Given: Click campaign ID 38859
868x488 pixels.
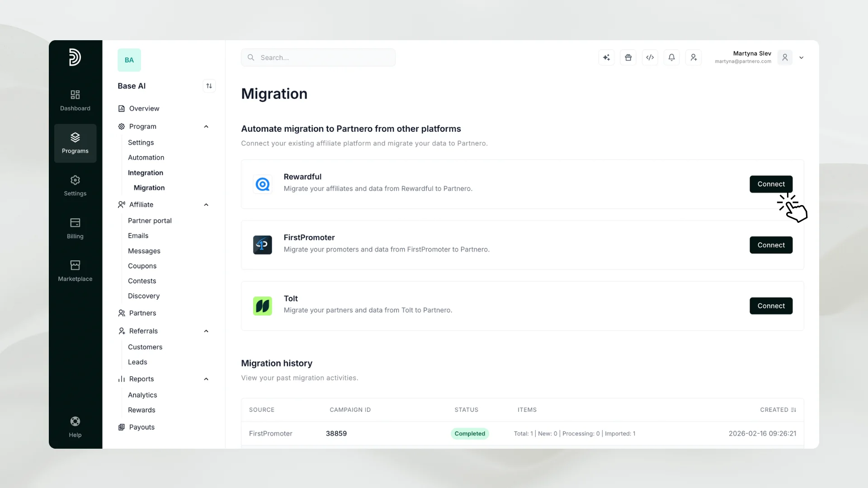Looking at the screenshot, I should (336, 433).
